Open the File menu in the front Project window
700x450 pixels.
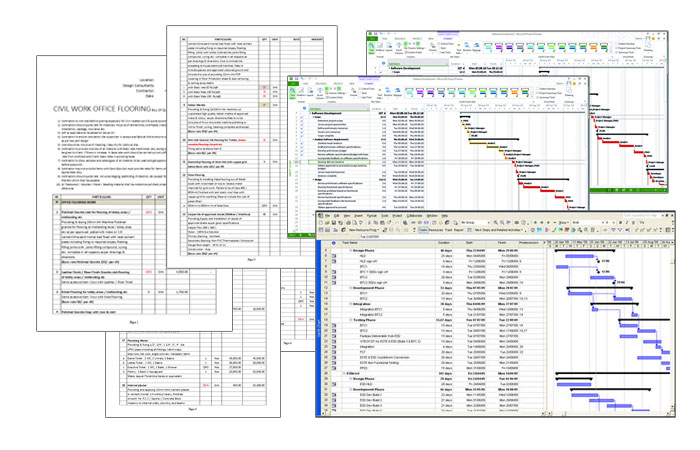tap(327, 216)
